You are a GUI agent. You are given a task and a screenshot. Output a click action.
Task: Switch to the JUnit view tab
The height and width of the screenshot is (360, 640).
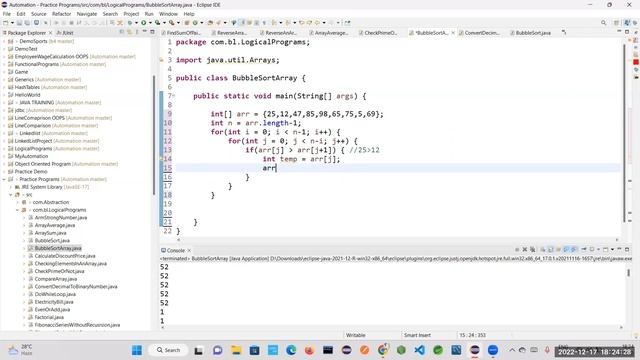tap(65, 33)
